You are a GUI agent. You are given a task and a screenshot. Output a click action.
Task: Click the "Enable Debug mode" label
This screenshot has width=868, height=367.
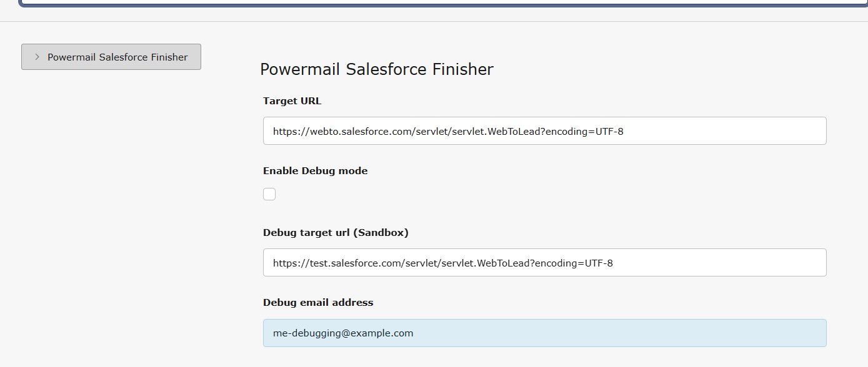coord(315,170)
